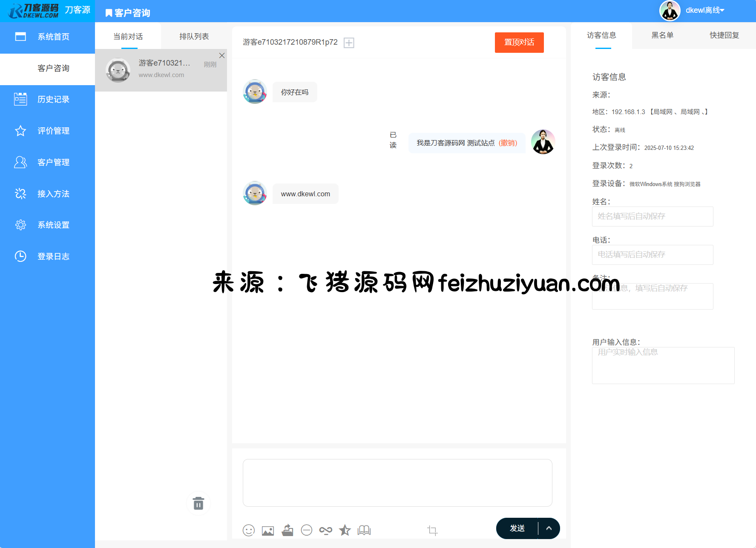Switch to the 快捷回复 tab
This screenshot has width=756, height=548.
(x=724, y=35)
